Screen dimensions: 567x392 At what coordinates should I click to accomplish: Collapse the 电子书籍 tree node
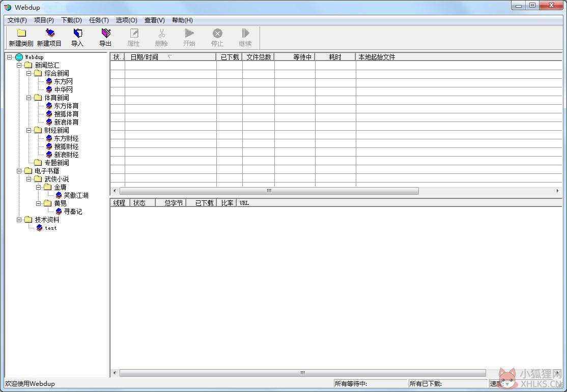tap(19, 171)
